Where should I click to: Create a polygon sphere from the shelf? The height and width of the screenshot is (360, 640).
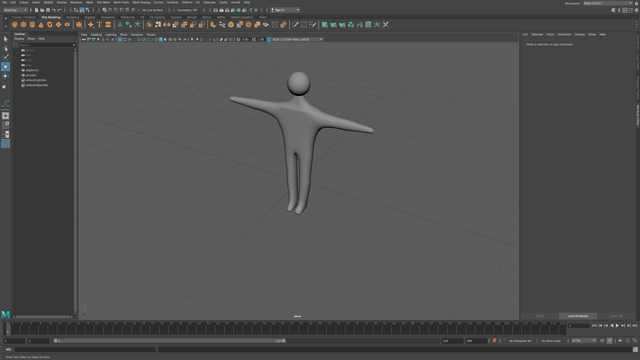(15, 25)
